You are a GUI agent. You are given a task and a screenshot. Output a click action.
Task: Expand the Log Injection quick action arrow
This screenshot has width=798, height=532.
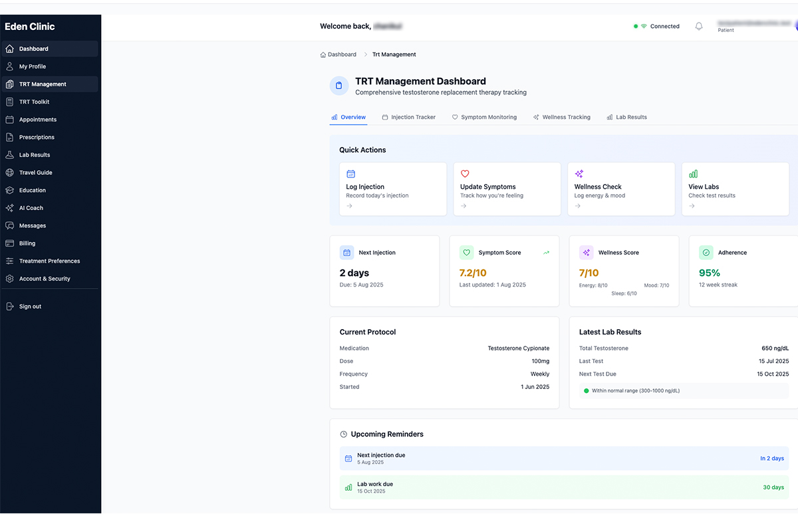[349, 206]
